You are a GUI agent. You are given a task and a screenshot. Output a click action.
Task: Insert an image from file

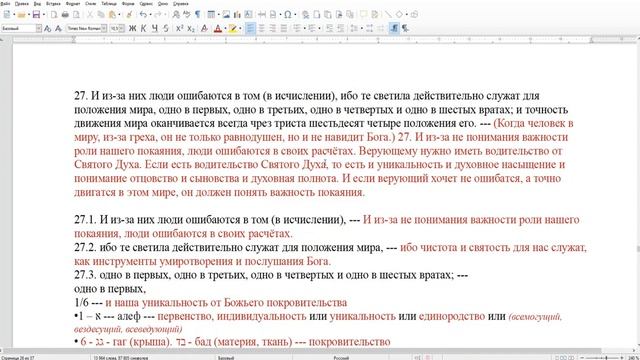pyautogui.click(x=226, y=15)
